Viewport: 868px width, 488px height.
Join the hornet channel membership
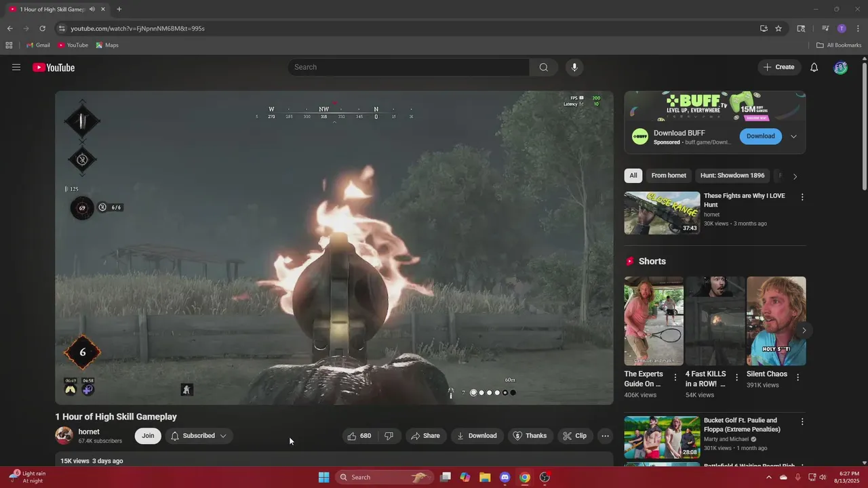(148, 436)
